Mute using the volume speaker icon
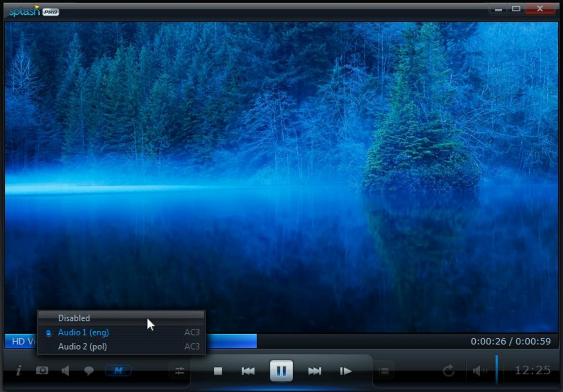The height and width of the screenshot is (392, 563). [x=480, y=370]
